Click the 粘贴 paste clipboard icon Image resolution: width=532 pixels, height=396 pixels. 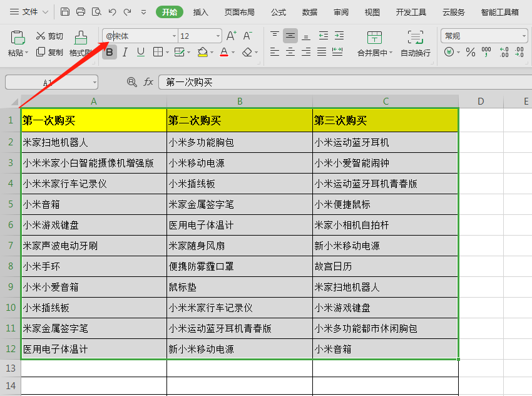[18, 38]
